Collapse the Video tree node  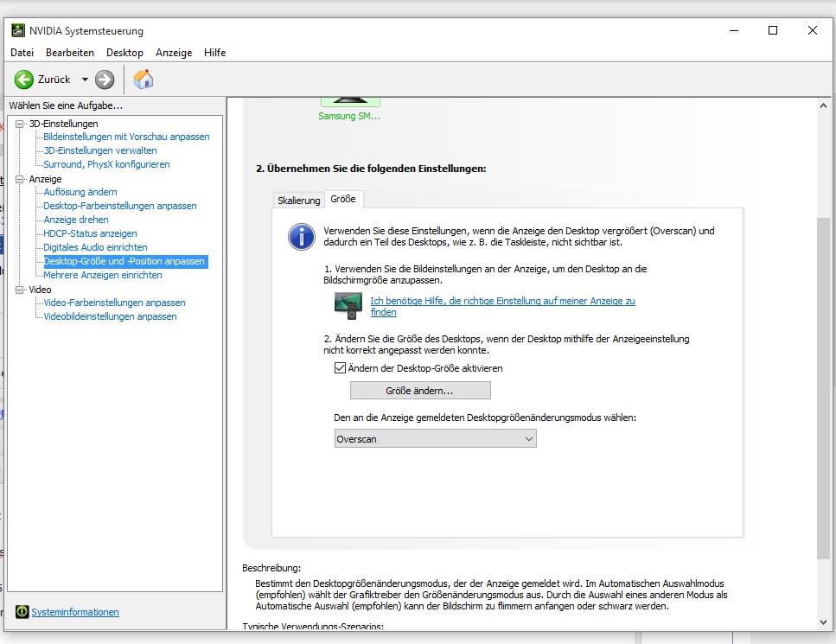20,290
